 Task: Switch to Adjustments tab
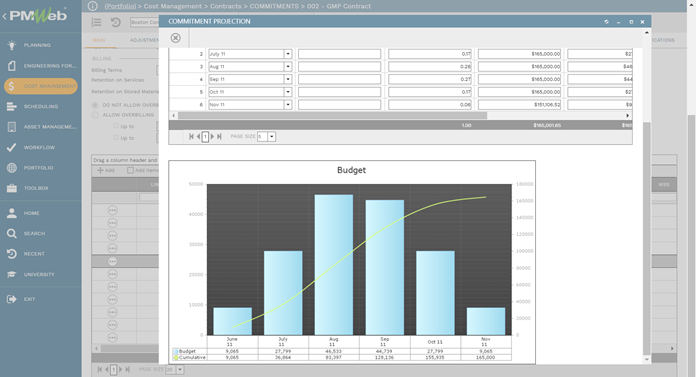coord(144,40)
